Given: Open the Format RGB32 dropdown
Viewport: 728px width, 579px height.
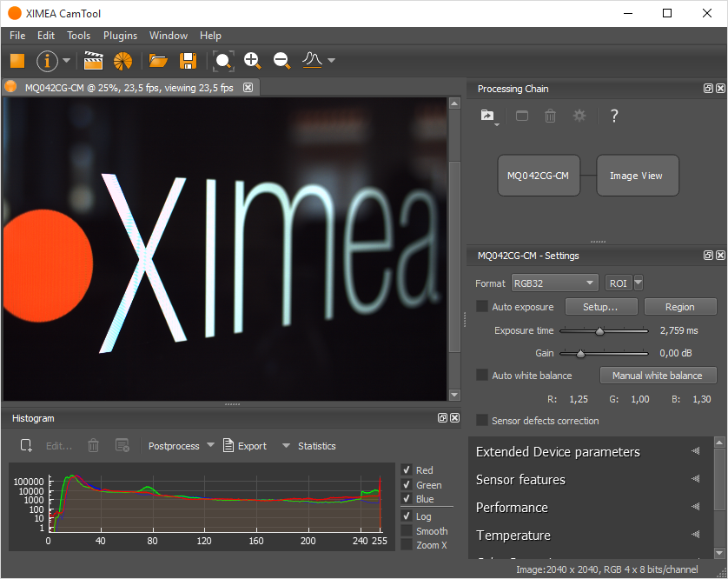Looking at the screenshot, I should [554, 283].
